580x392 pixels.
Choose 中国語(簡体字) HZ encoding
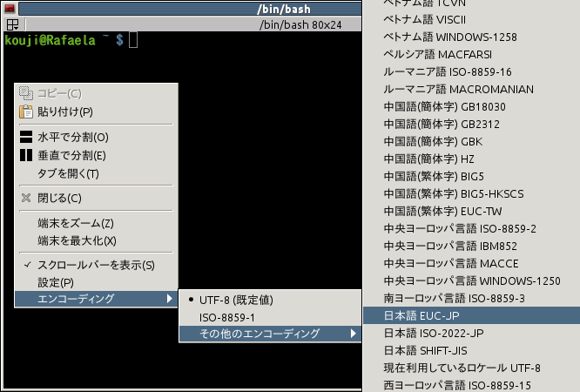point(472,159)
